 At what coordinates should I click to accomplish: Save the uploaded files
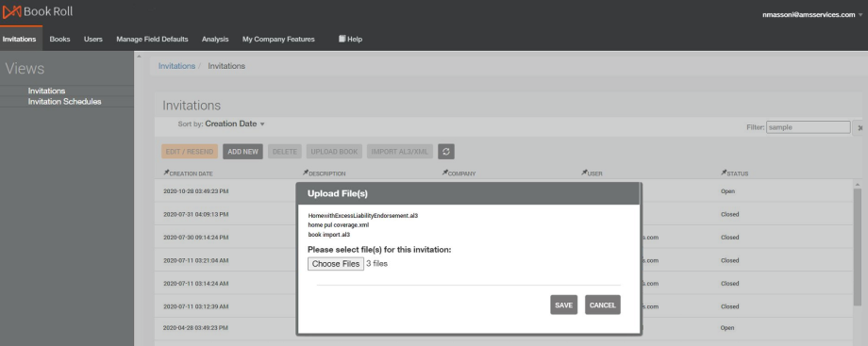[x=563, y=305]
